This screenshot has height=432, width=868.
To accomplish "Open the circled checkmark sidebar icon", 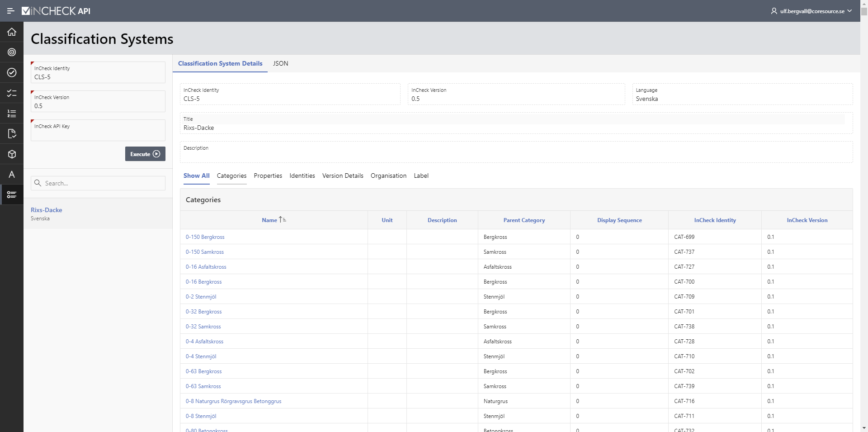I will tap(12, 72).
